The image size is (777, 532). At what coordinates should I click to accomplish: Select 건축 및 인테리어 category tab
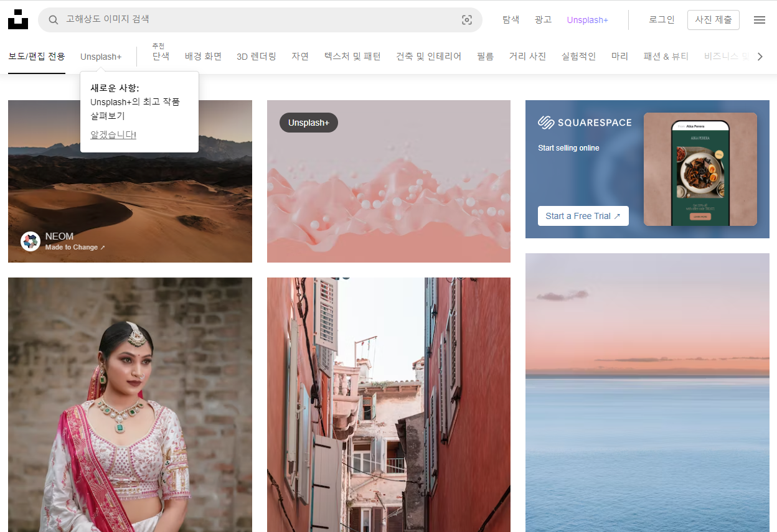[428, 57]
